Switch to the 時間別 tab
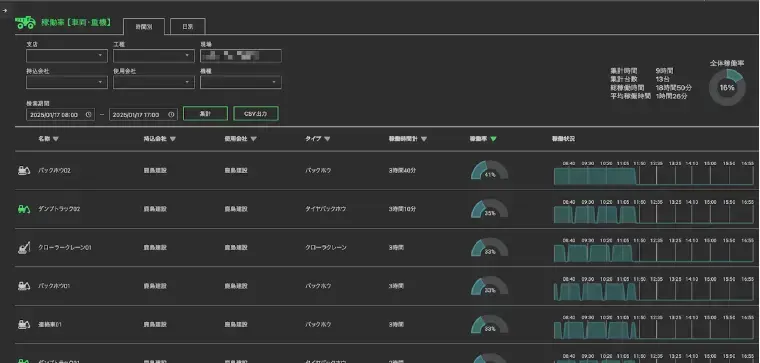The image size is (760, 363). pyautogui.click(x=144, y=27)
